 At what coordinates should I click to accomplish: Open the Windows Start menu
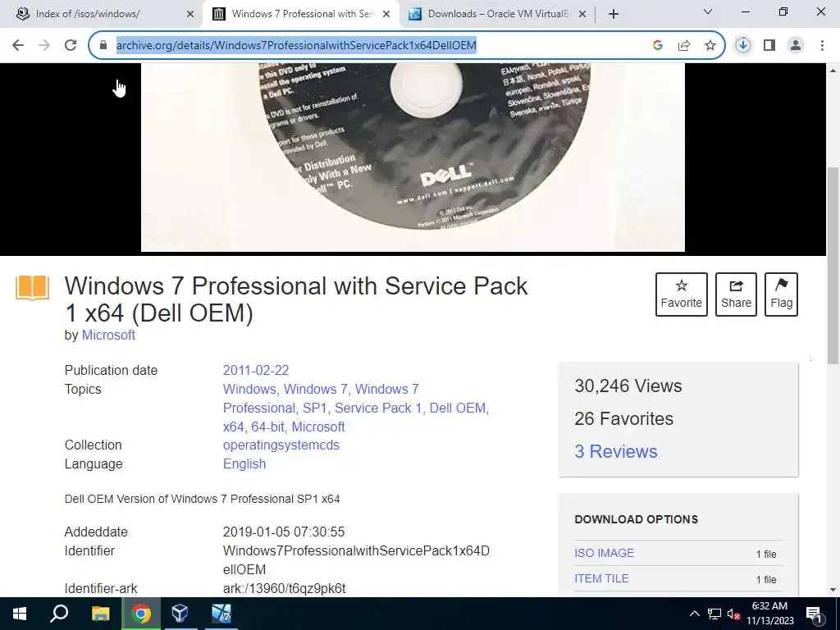click(x=20, y=614)
